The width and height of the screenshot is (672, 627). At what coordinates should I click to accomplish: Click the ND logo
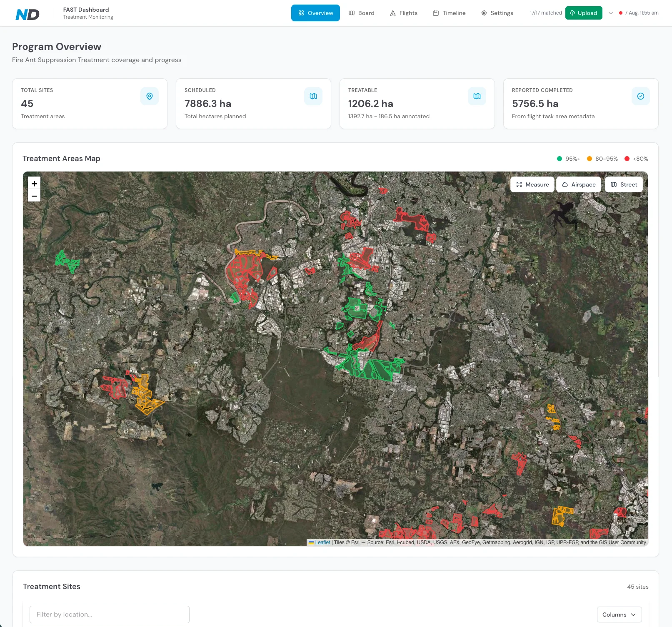pos(27,15)
